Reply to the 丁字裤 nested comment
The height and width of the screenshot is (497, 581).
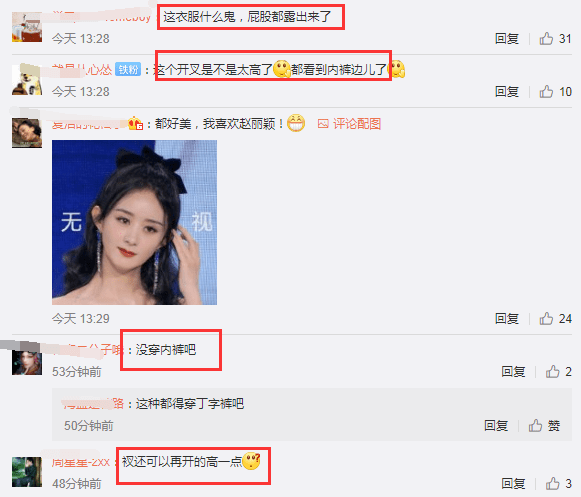(496, 425)
